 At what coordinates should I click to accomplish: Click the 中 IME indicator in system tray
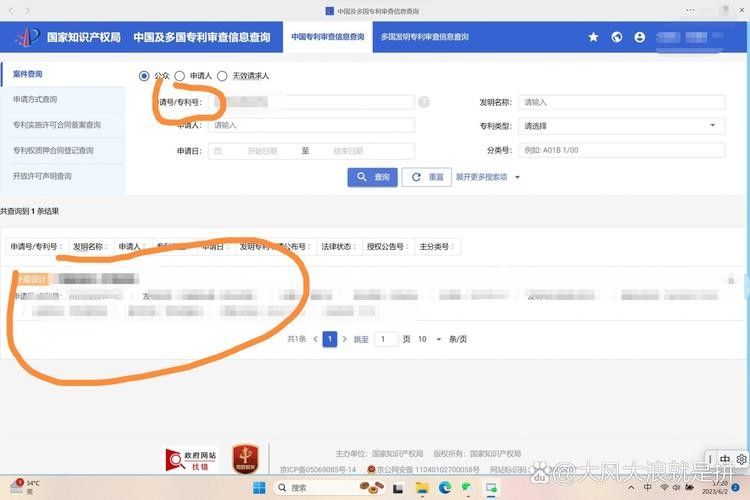648,488
